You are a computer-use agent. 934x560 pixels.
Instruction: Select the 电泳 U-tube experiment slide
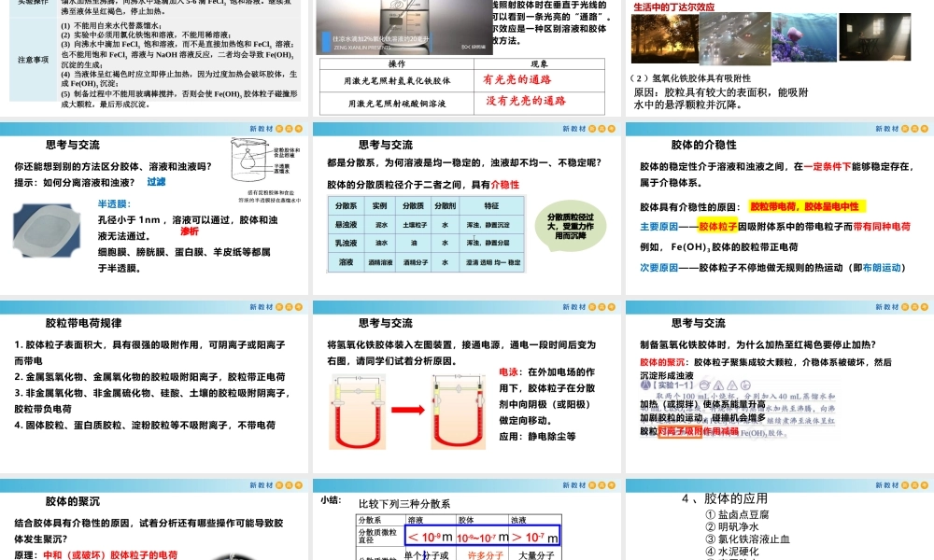467,386
